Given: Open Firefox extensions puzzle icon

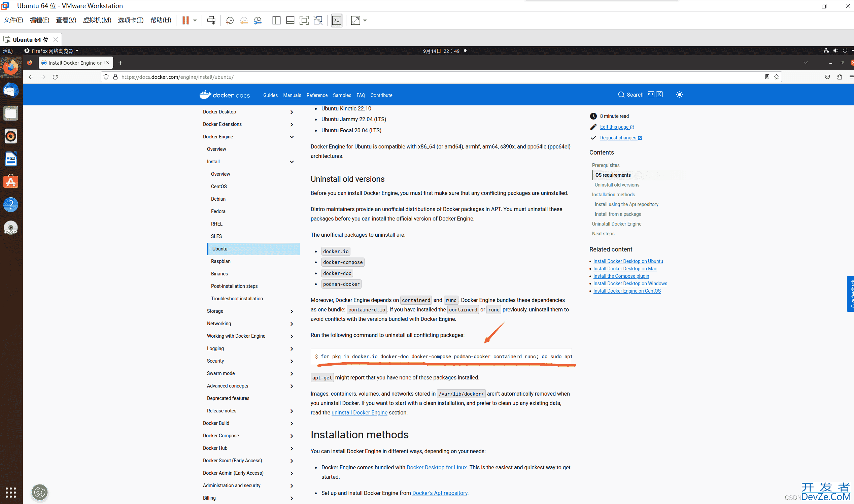Looking at the screenshot, I should point(840,77).
